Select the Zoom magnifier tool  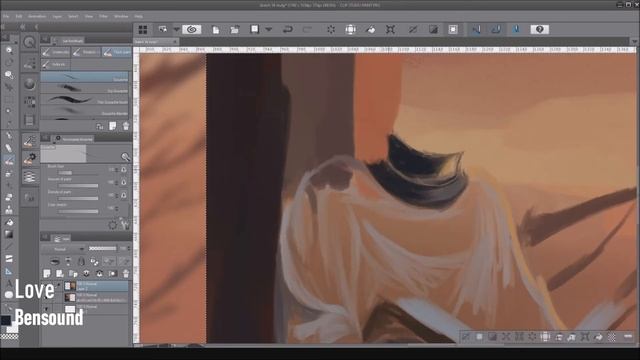[9, 50]
